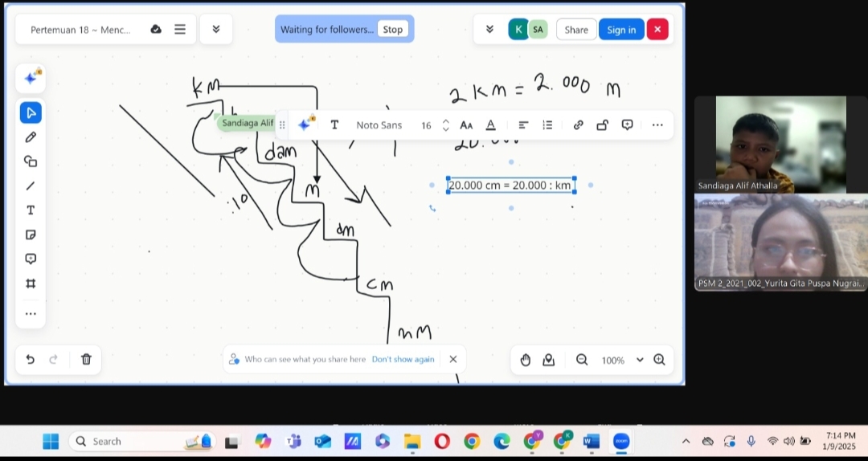Open Microsoft Word from the taskbar
The width and height of the screenshot is (868, 461).
(x=592, y=441)
